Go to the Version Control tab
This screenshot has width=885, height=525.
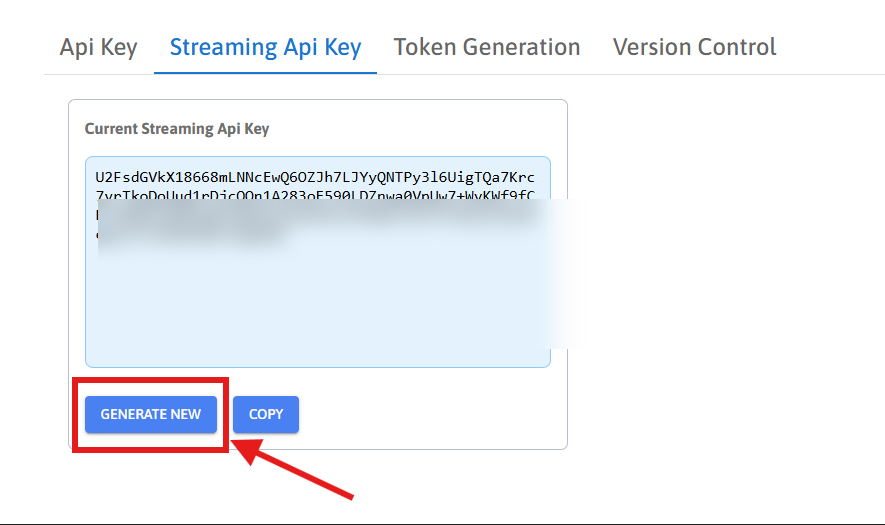click(694, 47)
